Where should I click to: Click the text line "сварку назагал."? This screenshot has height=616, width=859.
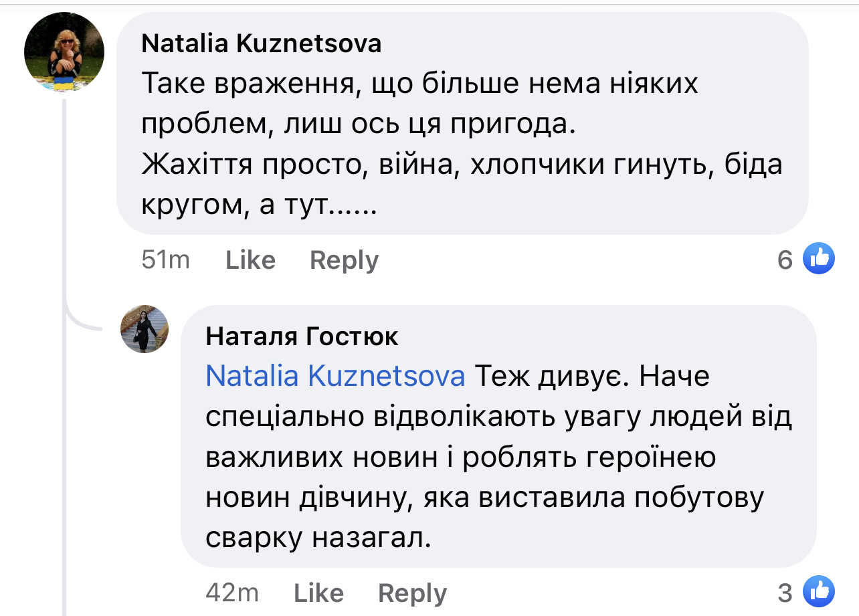(x=318, y=537)
